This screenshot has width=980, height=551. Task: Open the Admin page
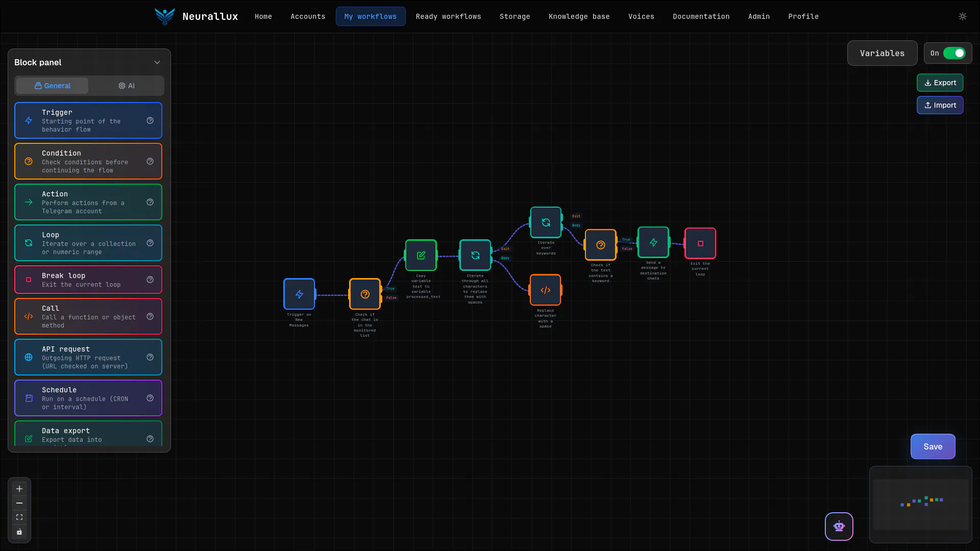point(758,16)
